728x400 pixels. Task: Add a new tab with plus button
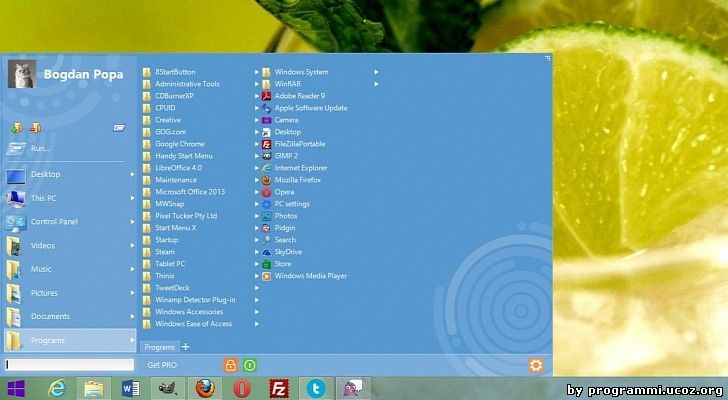(x=185, y=347)
